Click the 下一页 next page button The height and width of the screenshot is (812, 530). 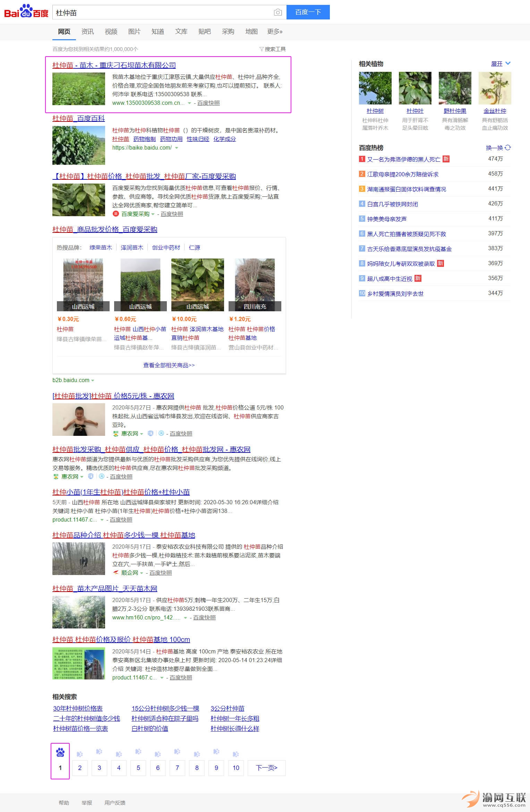pyautogui.click(x=266, y=768)
